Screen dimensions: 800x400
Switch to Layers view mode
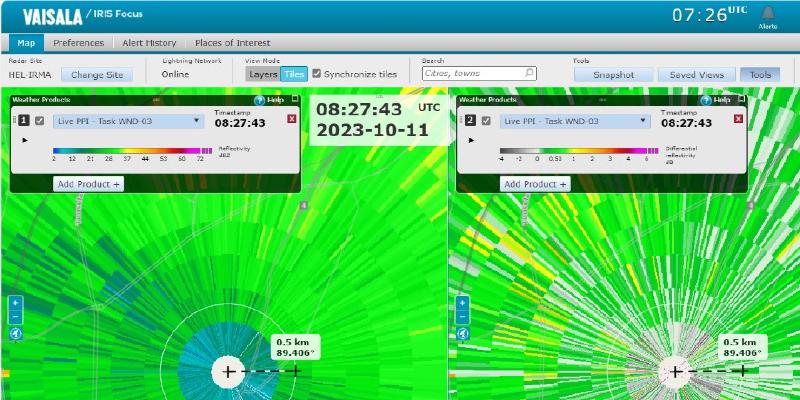[x=263, y=74]
